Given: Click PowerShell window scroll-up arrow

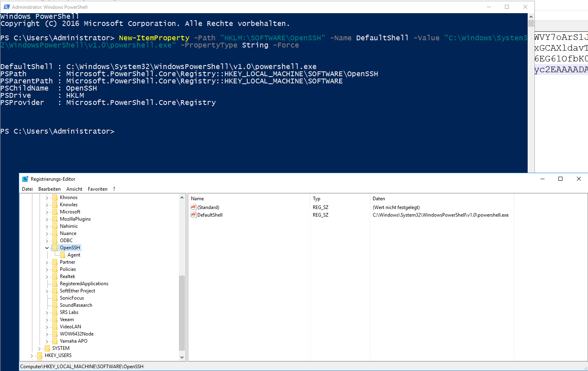Looking at the screenshot, I should tap(531, 17).
